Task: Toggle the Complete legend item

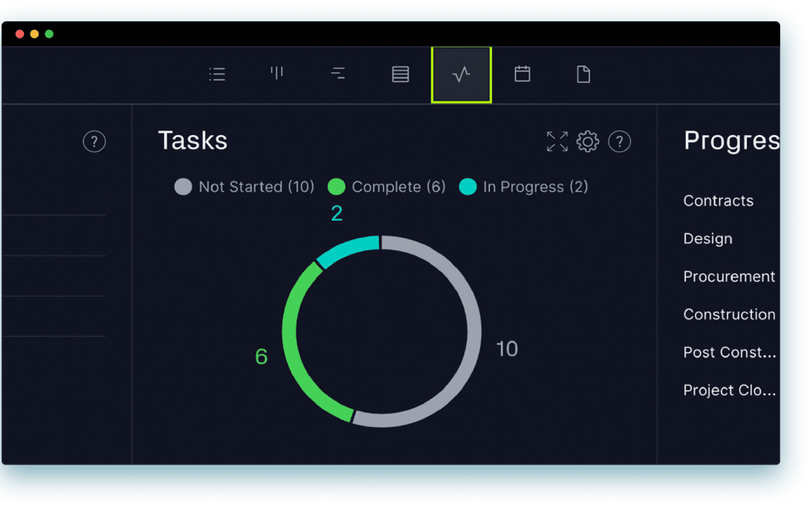Action: (386, 187)
